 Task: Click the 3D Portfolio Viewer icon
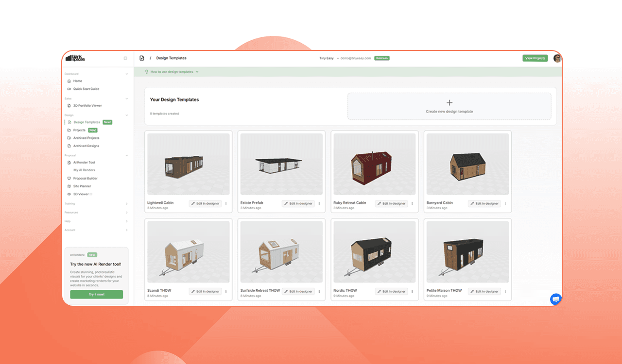69,105
